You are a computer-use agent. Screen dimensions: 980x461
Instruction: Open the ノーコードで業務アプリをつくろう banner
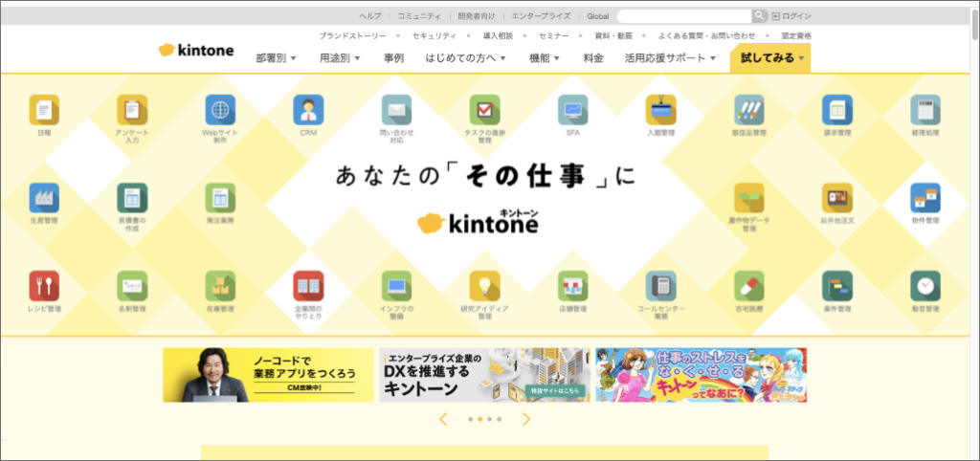268,375
